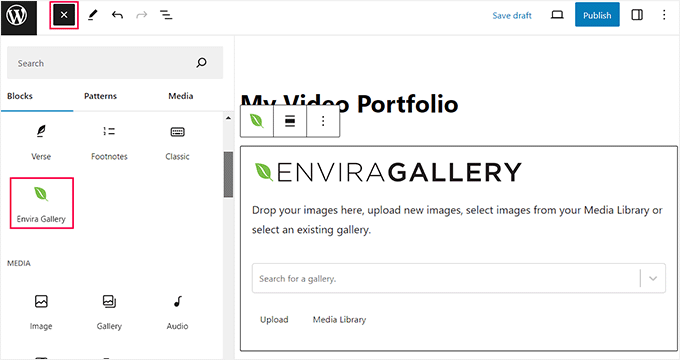Insert the Verse block
The height and width of the screenshot is (360, 680).
pos(41,142)
